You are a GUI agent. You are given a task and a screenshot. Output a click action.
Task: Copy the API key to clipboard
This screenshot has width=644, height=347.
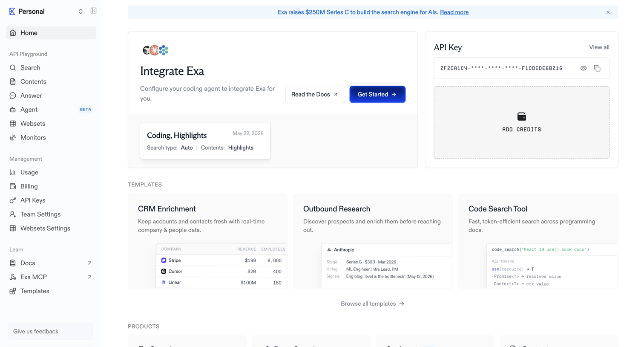click(x=597, y=68)
